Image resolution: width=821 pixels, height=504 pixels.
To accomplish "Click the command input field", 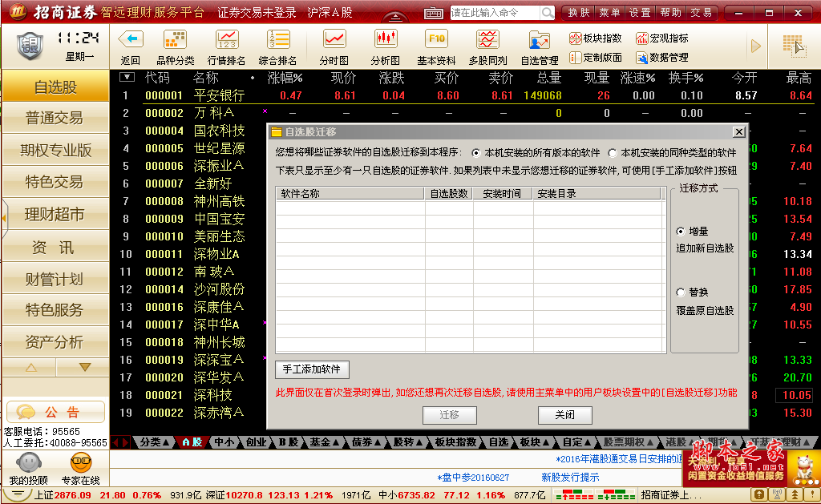I will pyautogui.click(x=495, y=13).
